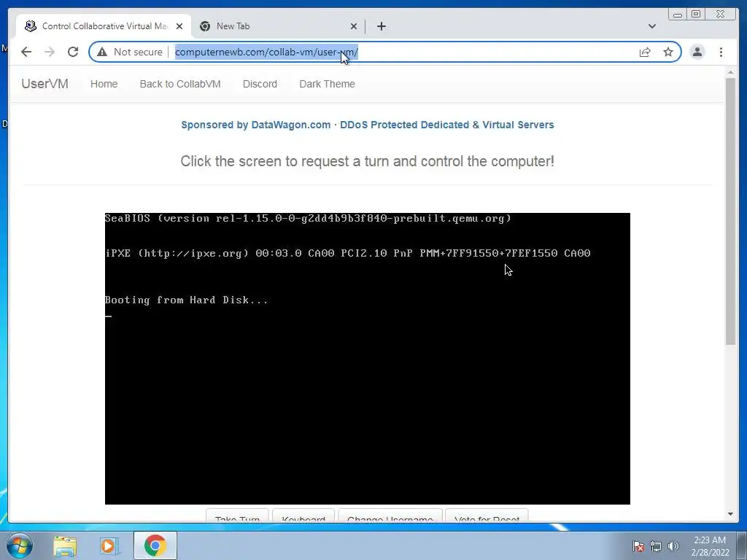Minimize the Chrome window
Viewport: 747px width, 560px height.
coord(678,15)
